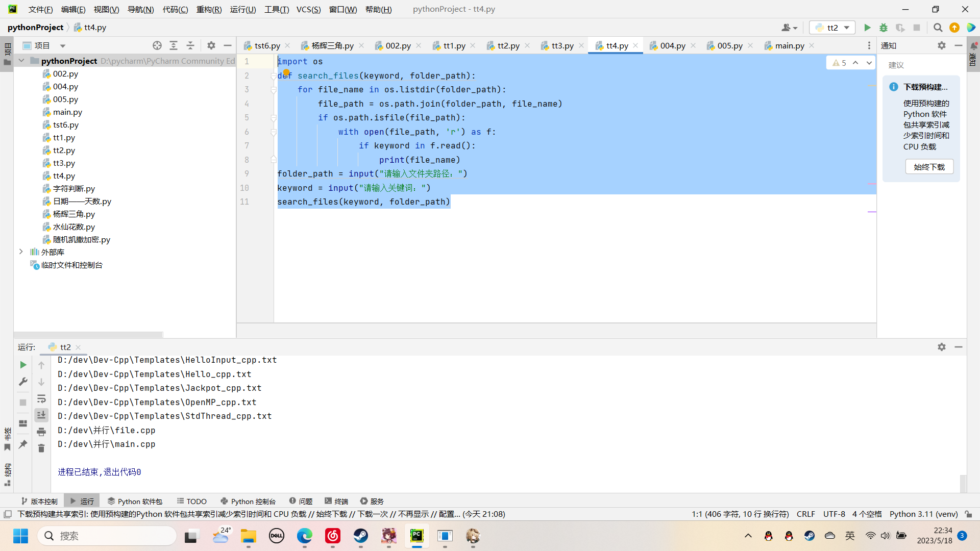Rerun tt2 in the run panel
The height and width of the screenshot is (551, 980).
click(23, 365)
